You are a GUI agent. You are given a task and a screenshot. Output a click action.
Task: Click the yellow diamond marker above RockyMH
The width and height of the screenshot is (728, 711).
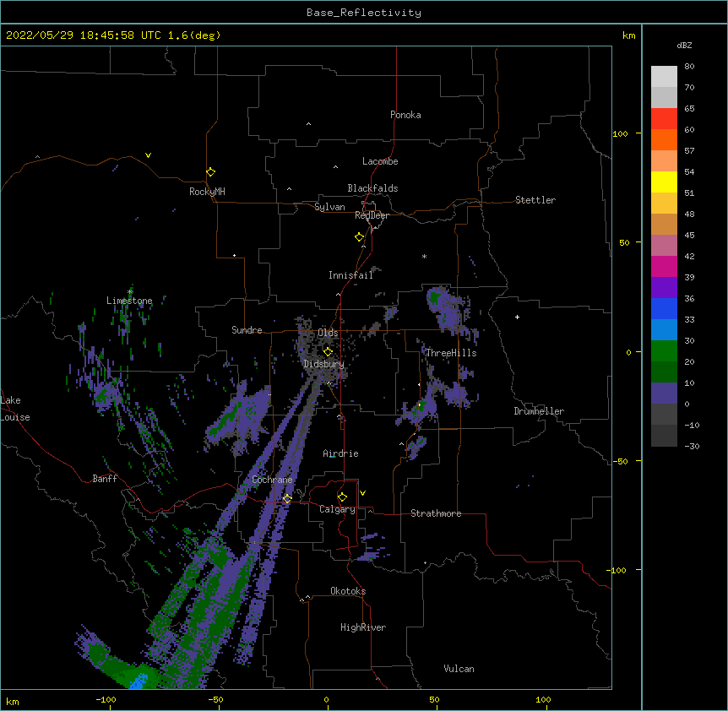point(210,172)
